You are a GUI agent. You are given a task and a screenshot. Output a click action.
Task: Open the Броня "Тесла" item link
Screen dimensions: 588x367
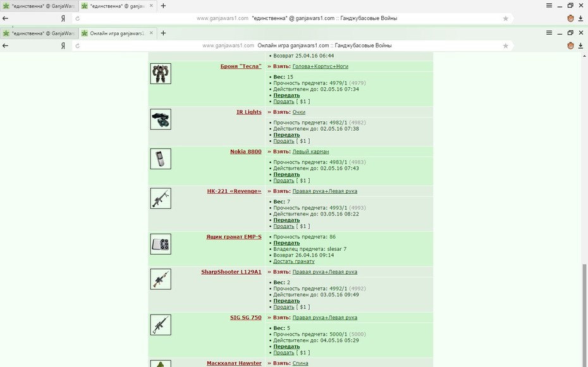click(241, 66)
